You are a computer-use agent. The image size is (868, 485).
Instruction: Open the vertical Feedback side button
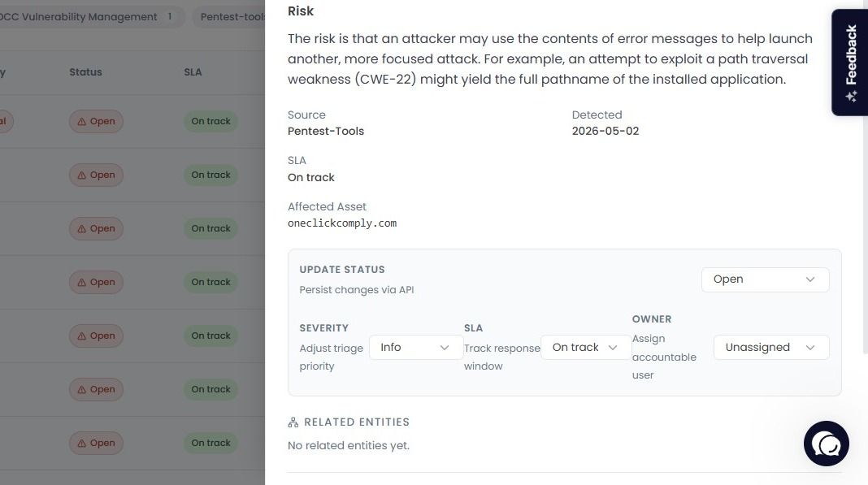(850, 62)
